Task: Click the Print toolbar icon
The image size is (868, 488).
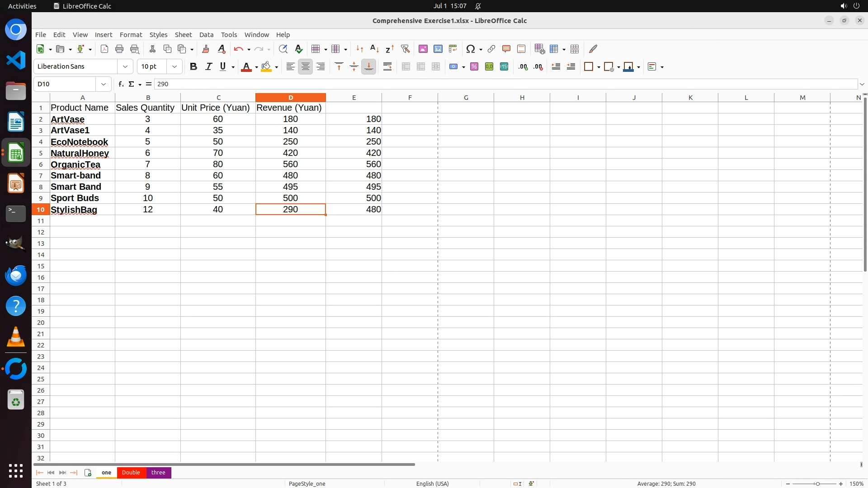Action: click(119, 49)
